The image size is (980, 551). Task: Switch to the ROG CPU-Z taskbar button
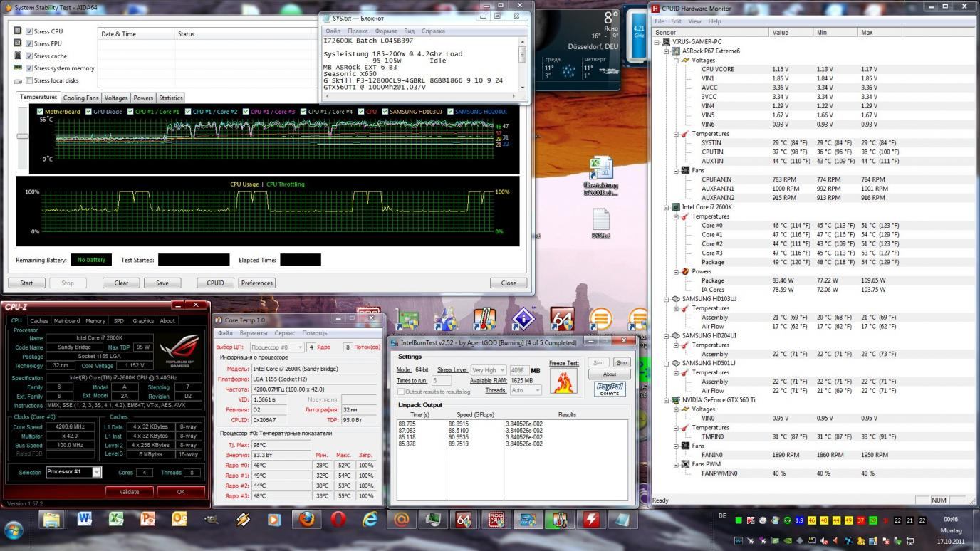[496, 520]
